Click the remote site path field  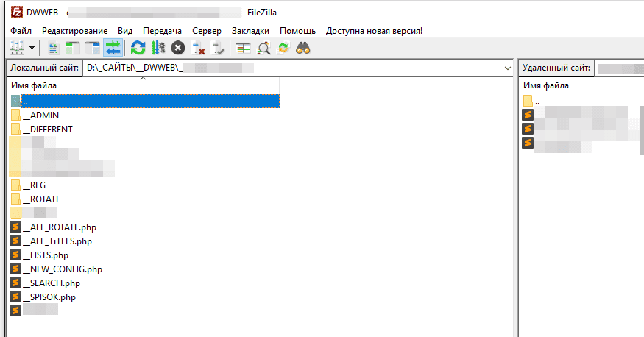620,68
